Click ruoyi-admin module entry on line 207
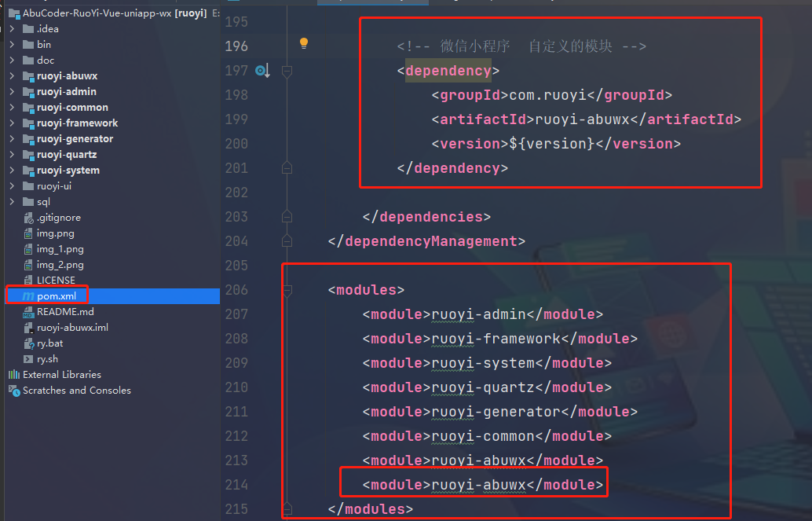This screenshot has height=521, width=812. click(483, 314)
